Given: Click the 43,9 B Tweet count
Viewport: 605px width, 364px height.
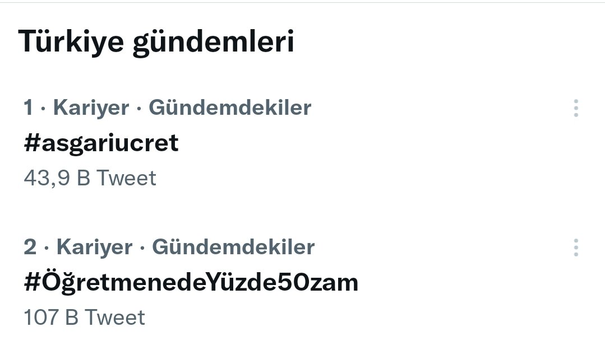Looking at the screenshot, I should coord(90,178).
